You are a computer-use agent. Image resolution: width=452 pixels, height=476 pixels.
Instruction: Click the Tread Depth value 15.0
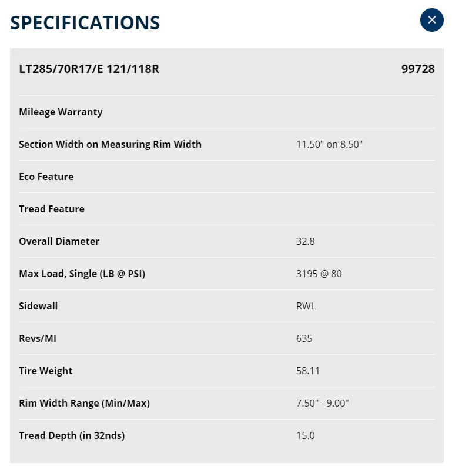[305, 435]
